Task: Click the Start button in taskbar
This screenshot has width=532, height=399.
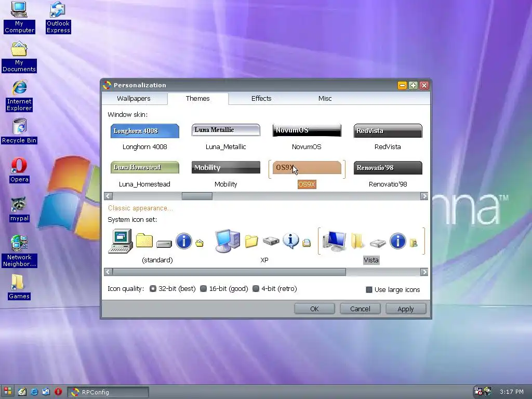Action: pyautogui.click(x=8, y=392)
